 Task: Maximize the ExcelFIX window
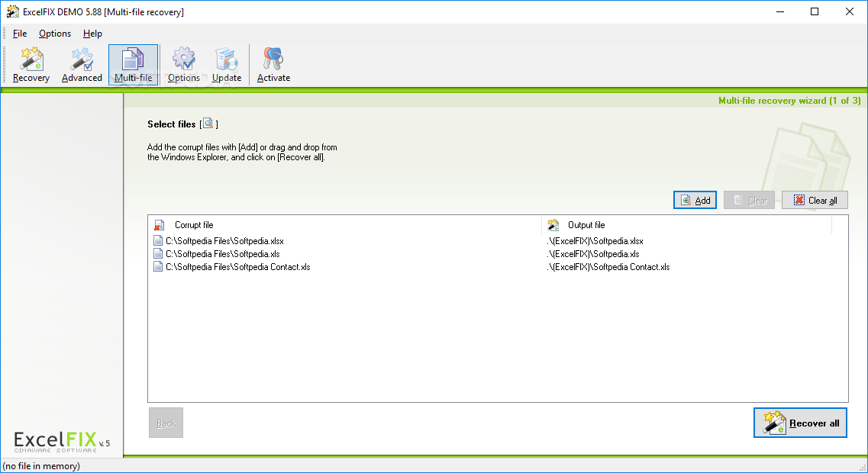pyautogui.click(x=815, y=11)
